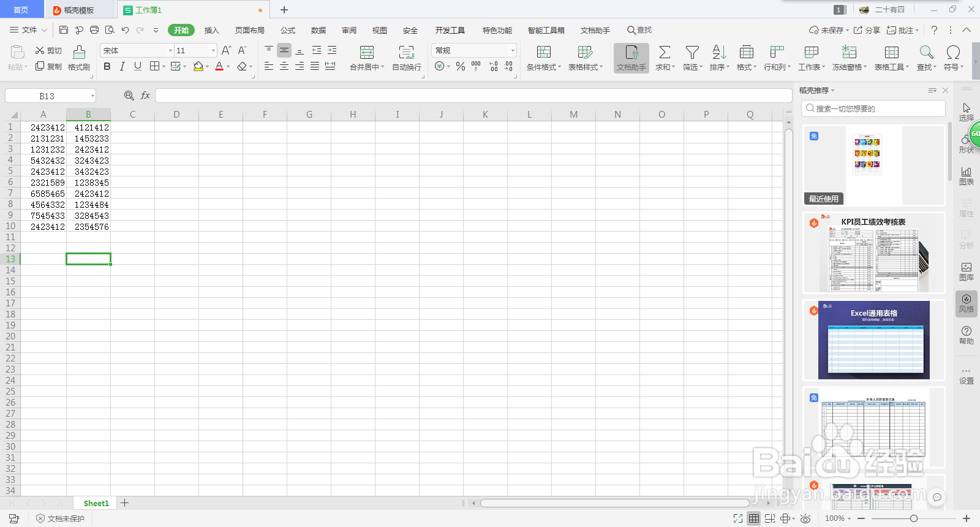Click the Merge and Center (合并居中) icon
Image resolution: width=980 pixels, height=527 pixels.
click(367, 52)
